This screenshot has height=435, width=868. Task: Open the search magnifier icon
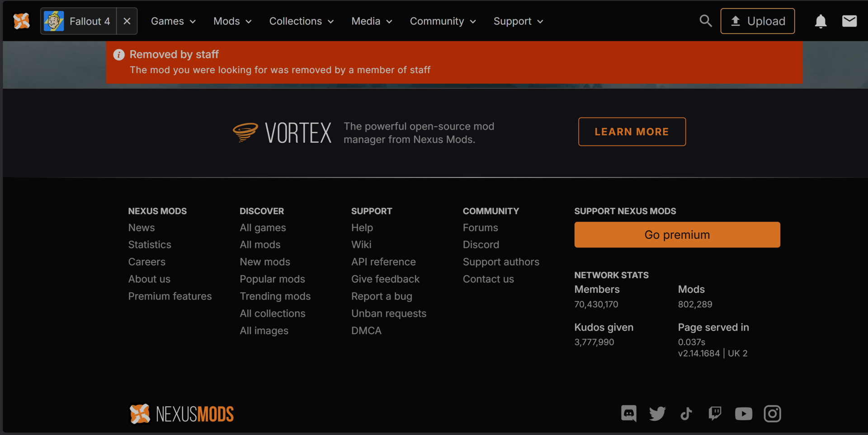click(705, 21)
